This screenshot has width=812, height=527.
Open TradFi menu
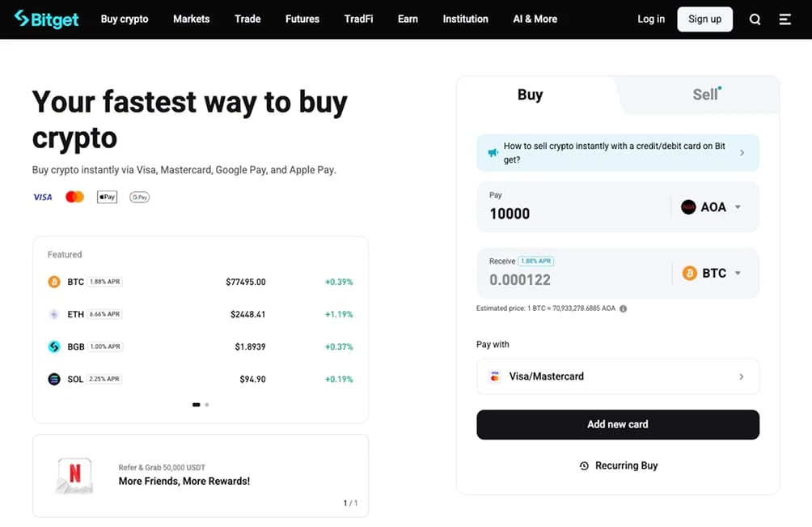point(358,19)
